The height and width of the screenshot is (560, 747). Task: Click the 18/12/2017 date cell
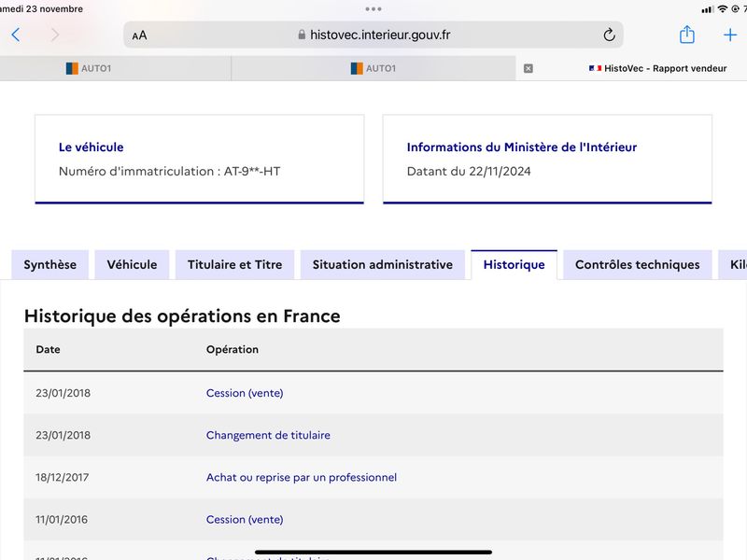(62, 477)
